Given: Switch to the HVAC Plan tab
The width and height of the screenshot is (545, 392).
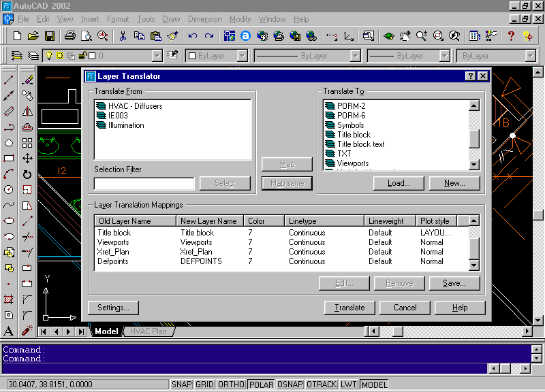Looking at the screenshot, I should coord(148,331).
